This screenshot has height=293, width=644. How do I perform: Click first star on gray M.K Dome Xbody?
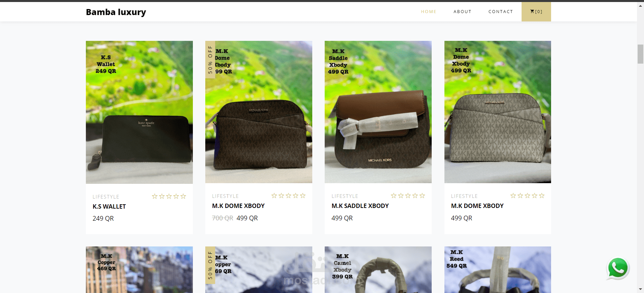[513, 196]
